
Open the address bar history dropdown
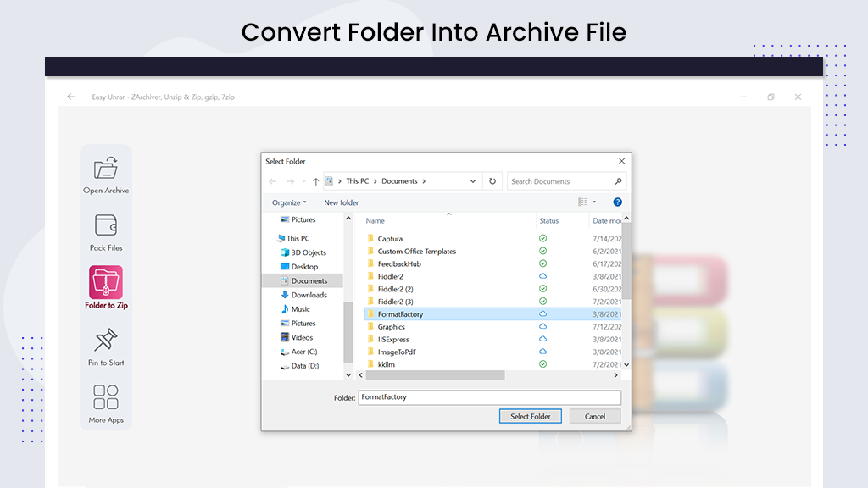473,181
